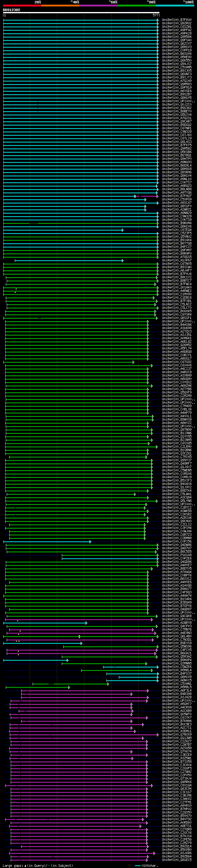This screenshot has width=197, height=868.
Task: Select the UniRef100_Q6ZIV7 label
Action: pyautogui.click(x=177, y=43)
